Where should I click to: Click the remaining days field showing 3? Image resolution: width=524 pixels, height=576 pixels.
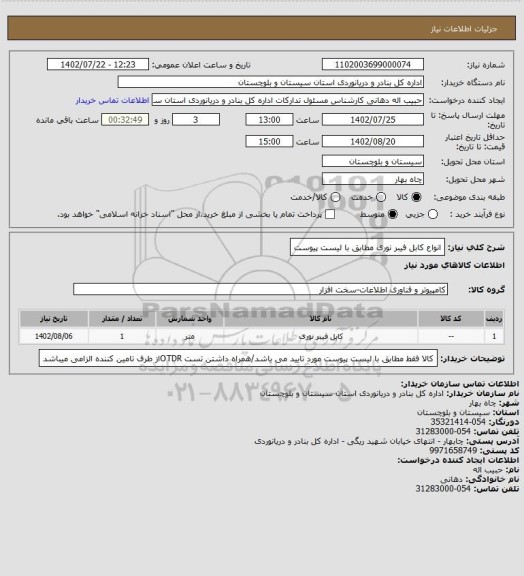196,120
